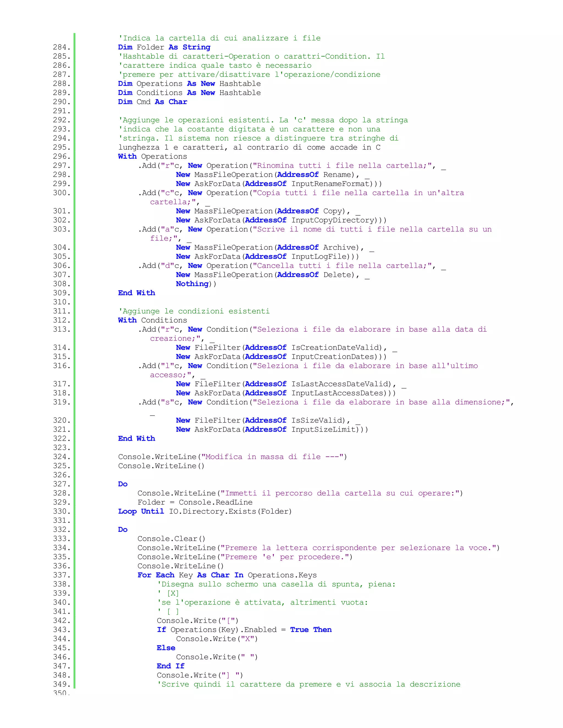
Task: Click 'AddressOf Delete' on line 307
Action: pyautogui.click(x=314, y=275)
